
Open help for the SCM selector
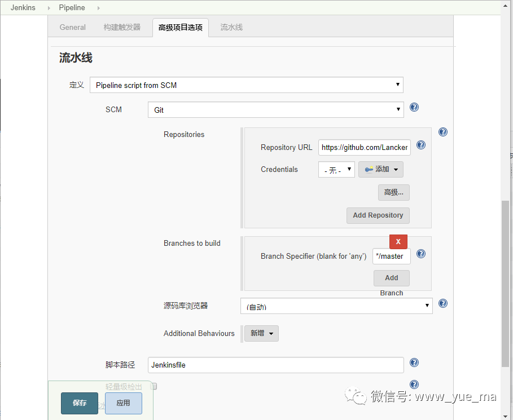(414, 107)
